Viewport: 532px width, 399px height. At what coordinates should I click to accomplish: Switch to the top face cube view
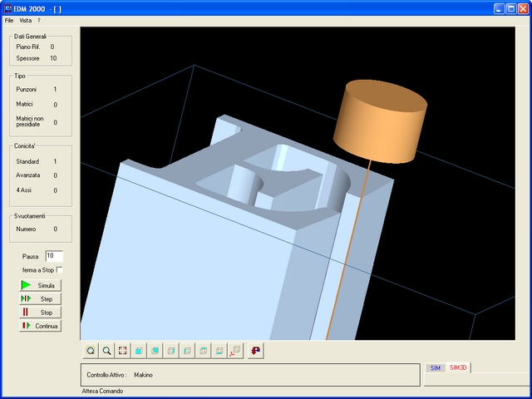pyautogui.click(x=203, y=351)
